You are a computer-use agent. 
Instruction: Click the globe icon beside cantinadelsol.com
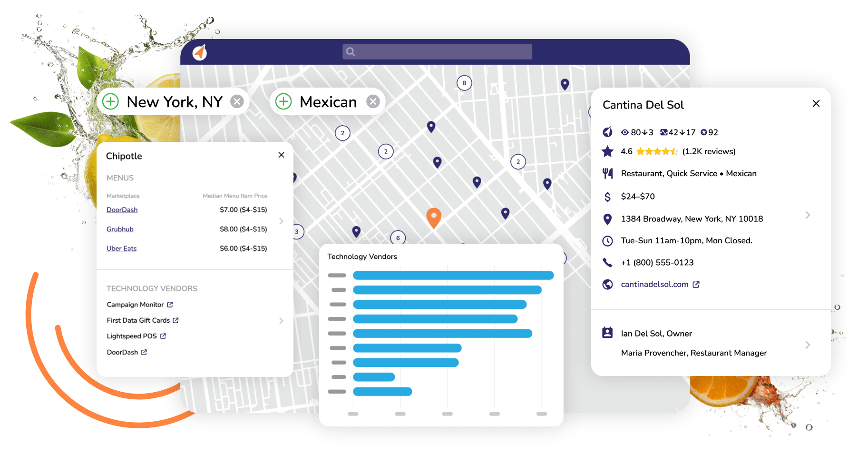pyautogui.click(x=607, y=284)
